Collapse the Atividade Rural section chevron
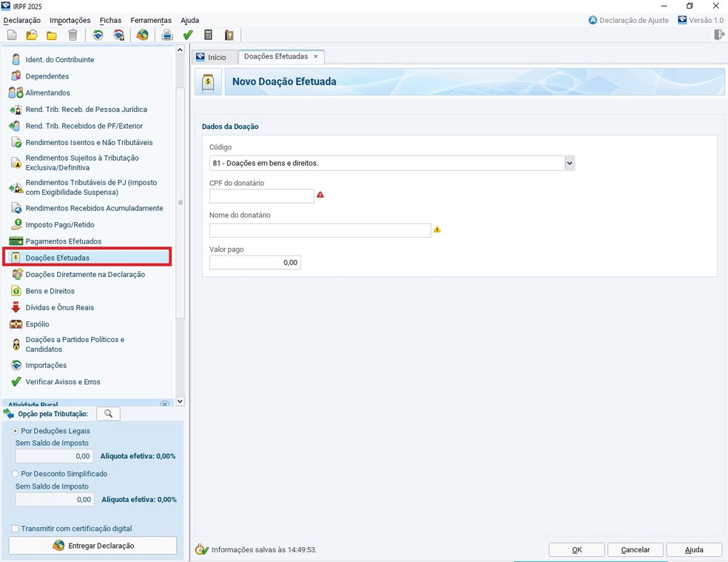The height and width of the screenshot is (562, 728). pyautogui.click(x=164, y=404)
